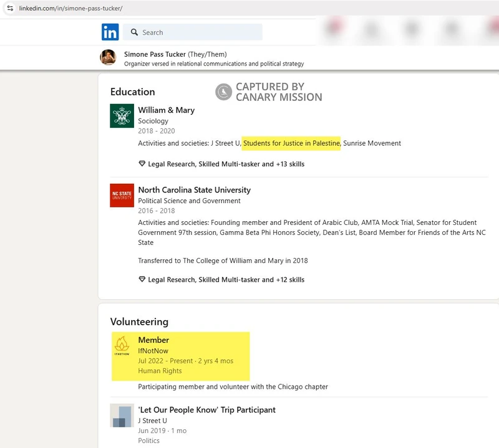Click Participating member with Chicago chapter text
This screenshot has width=499, height=448.
pyautogui.click(x=233, y=387)
